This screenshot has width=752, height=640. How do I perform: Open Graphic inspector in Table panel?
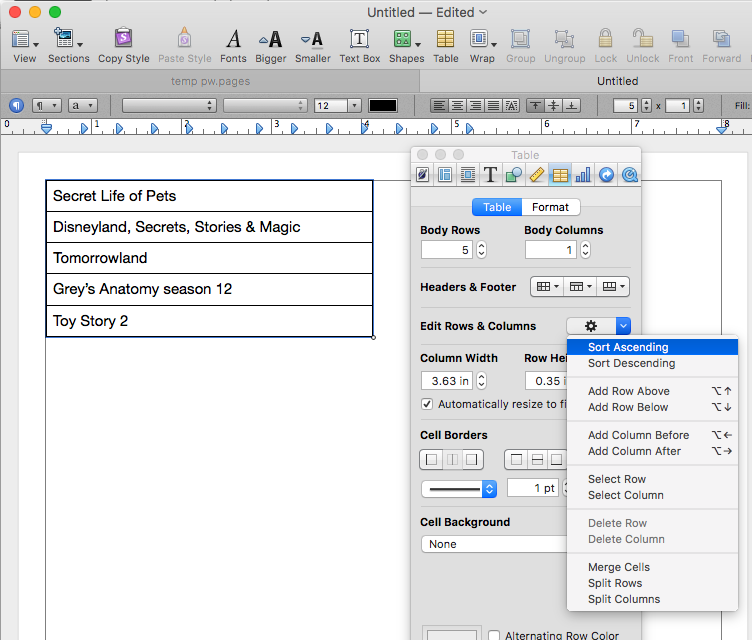pyautogui.click(x=514, y=175)
